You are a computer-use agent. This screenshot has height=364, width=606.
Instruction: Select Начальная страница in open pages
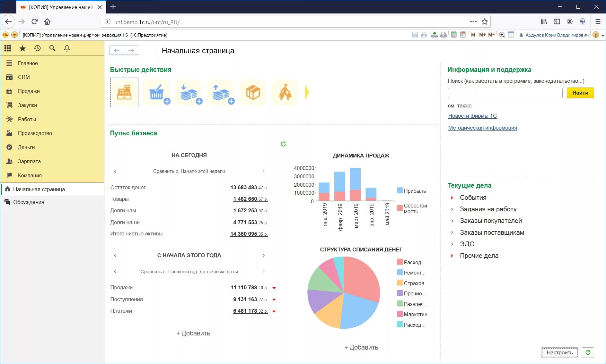point(52,189)
